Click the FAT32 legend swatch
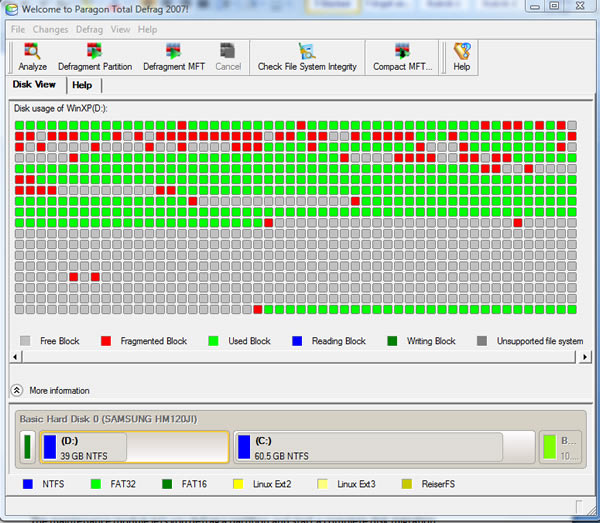The height and width of the screenshot is (523, 600). coord(96,484)
